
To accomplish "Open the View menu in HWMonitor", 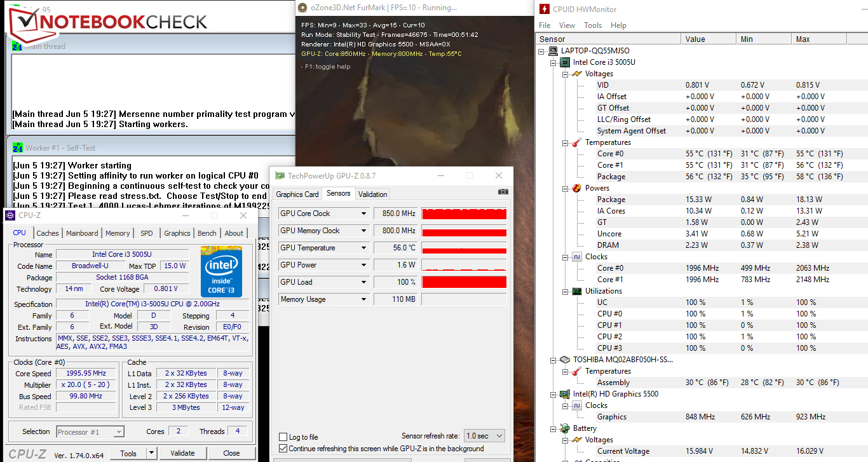I will pyautogui.click(x=567, y=25).
